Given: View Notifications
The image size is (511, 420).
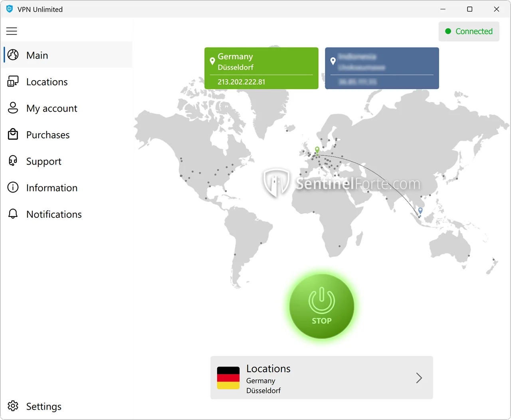Looking at the screenshot, I should coord(66,214).
